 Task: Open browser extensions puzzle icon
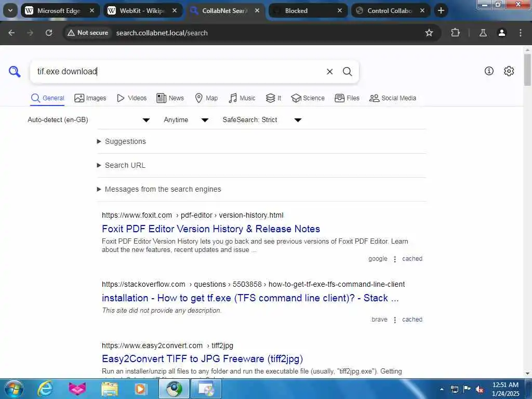[455, 33]
